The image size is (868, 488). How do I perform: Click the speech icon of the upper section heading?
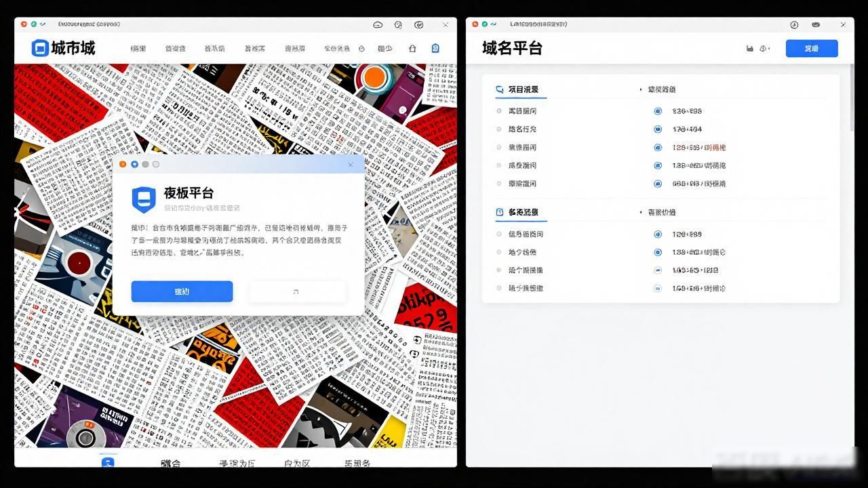(x=500, y=89)
